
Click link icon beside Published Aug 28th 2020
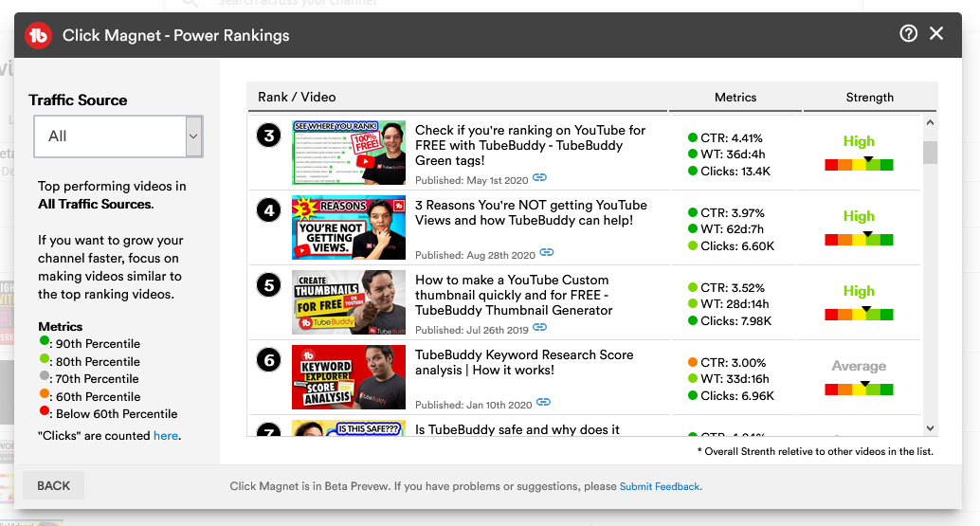coord(547,252)
